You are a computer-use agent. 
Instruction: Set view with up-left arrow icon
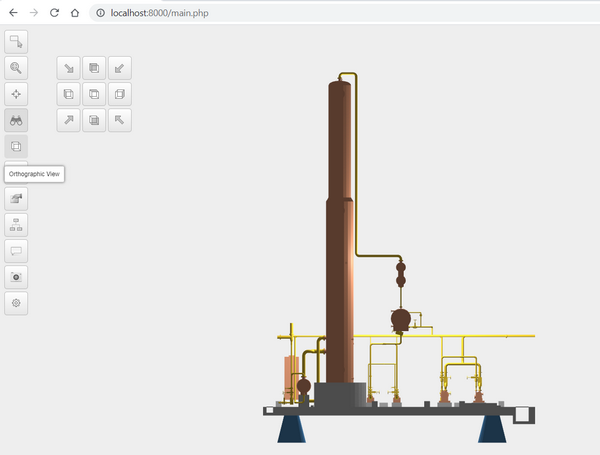click(120, 120)
